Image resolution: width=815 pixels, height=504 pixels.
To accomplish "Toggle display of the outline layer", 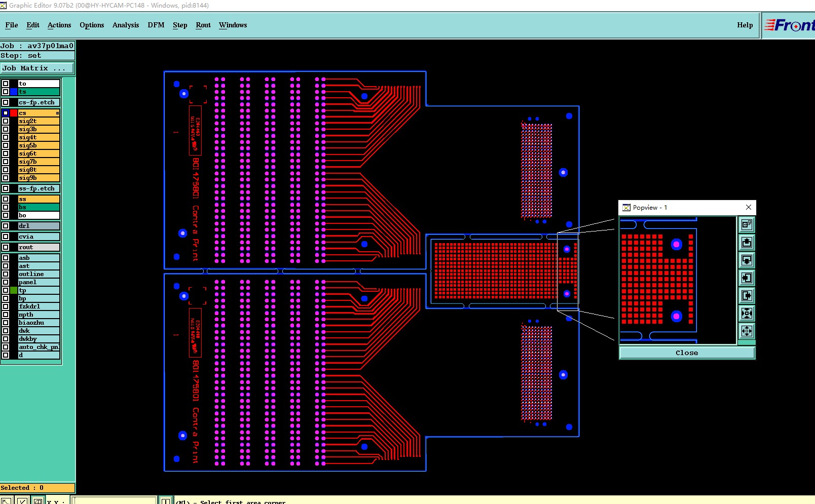I will [6, 274].
